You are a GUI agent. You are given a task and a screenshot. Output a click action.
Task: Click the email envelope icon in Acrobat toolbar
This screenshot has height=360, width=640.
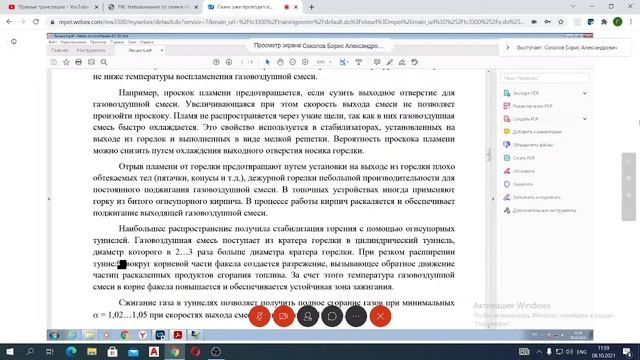(x=91, y=62)
